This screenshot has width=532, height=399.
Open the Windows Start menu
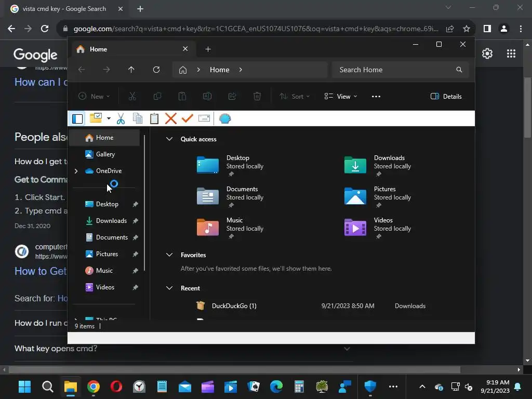tap(24, 387)
